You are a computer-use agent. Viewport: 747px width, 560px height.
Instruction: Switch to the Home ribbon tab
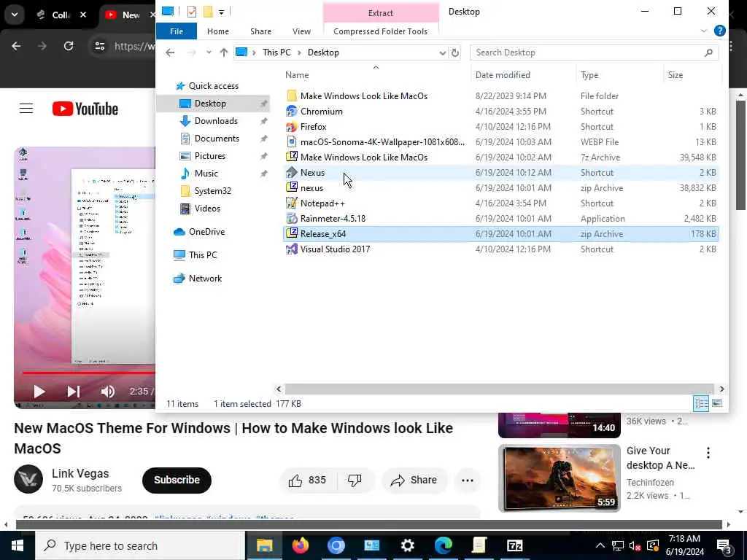(x=217, y=31)
